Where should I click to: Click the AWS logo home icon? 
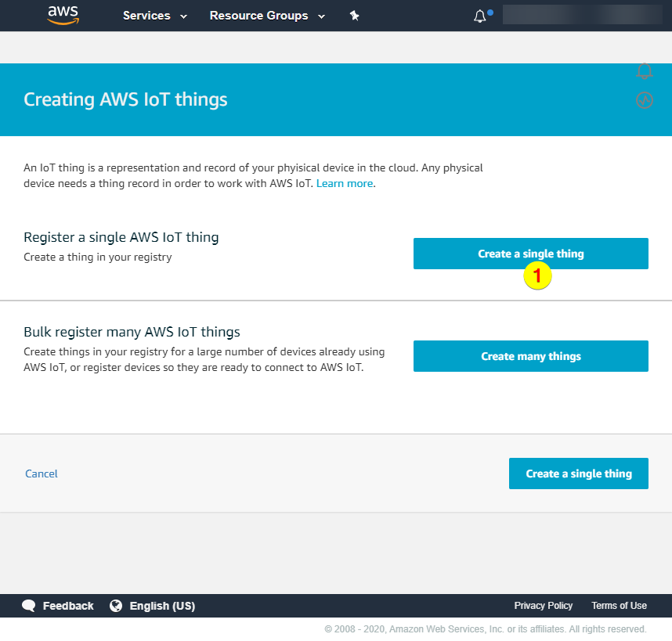[63, 15]
